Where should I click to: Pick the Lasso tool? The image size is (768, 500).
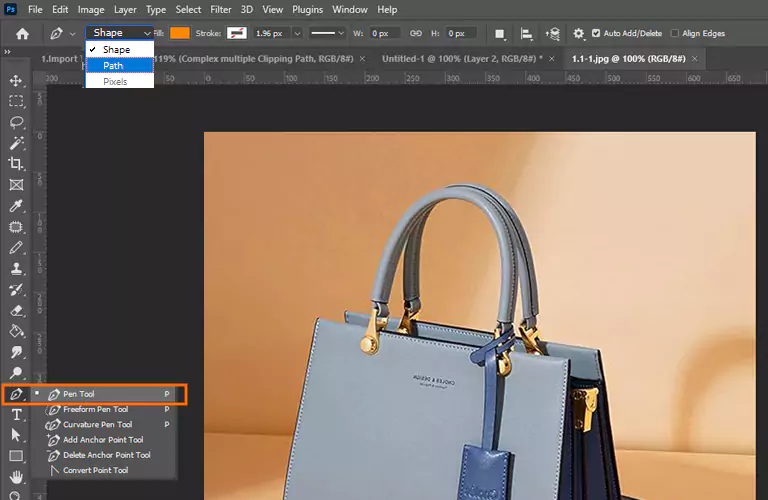[16, 122]
